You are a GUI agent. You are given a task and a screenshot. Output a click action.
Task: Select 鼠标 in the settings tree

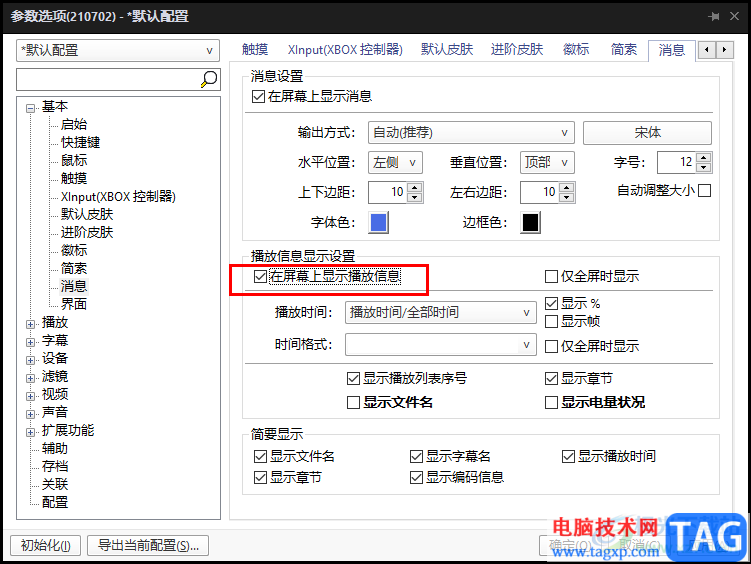coord(74,160)
